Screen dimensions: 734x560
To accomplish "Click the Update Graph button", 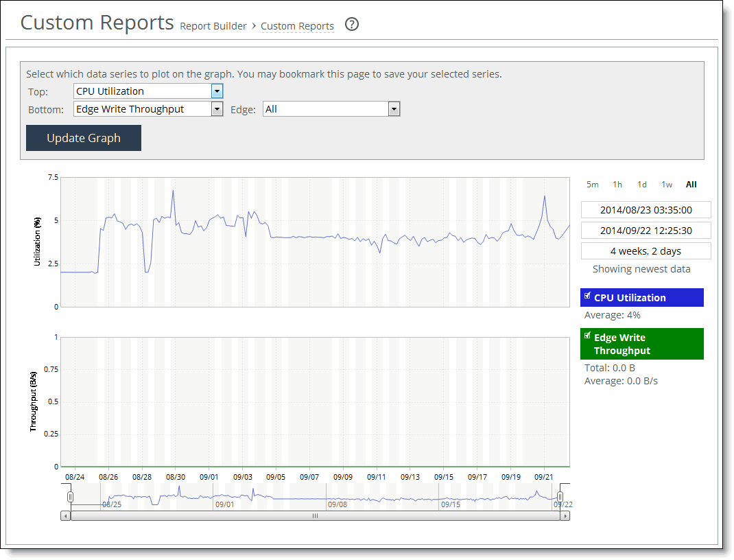I will point(84,138).
